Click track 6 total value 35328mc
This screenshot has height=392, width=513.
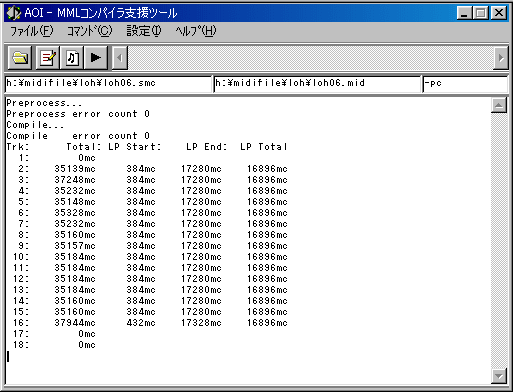coord(75,213)
